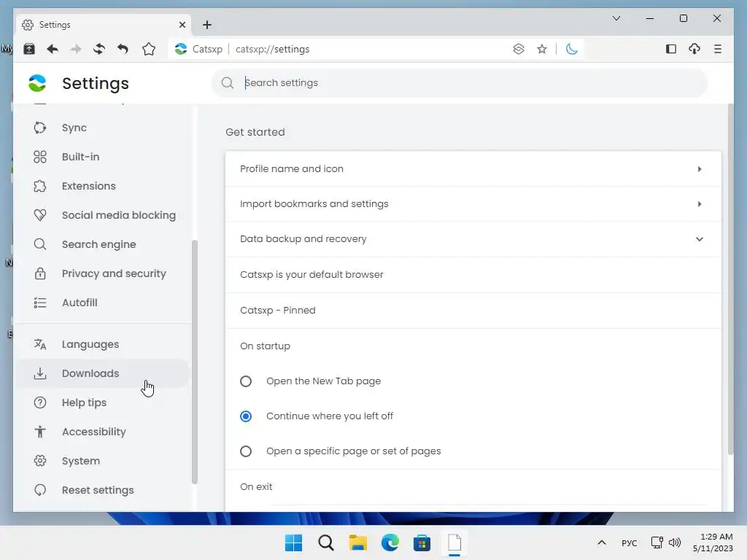Viewport: 747px width, 560px height.
Task: Click the cloud upload icon in toolbar
Action: 694,49
